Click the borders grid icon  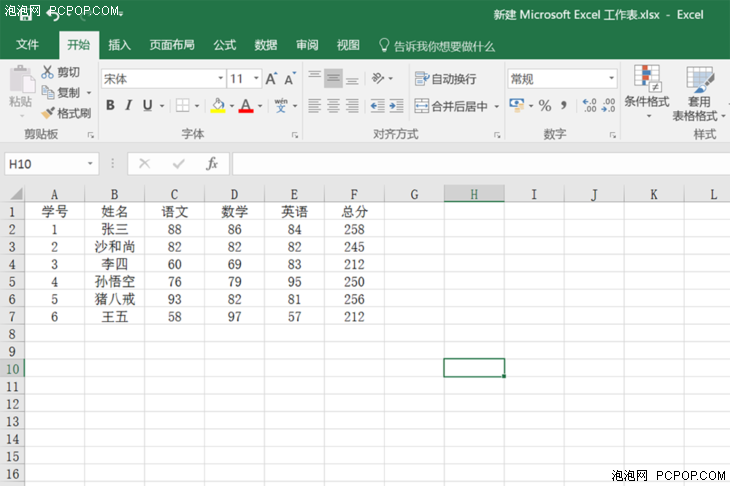(182, 106)
